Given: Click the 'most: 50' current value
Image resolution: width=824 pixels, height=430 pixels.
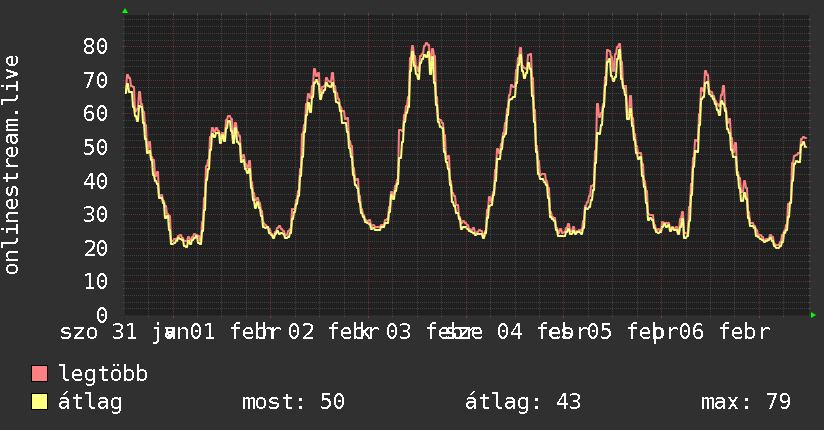Looking at the screenshot, I should [293, 402].
